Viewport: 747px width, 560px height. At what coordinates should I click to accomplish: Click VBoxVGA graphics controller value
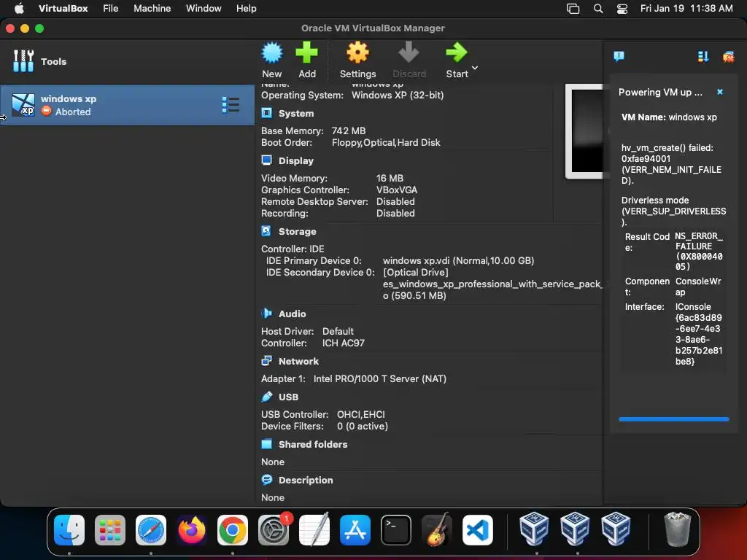(x=396, y=190)
